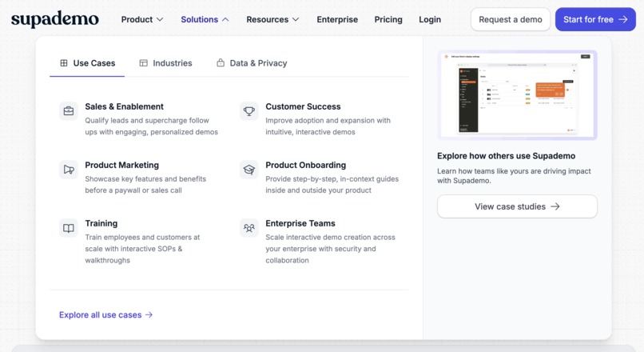644x352 pixels.
Task: Expand the Resources dropdown chevron
Action: click(x=296, y=19)
